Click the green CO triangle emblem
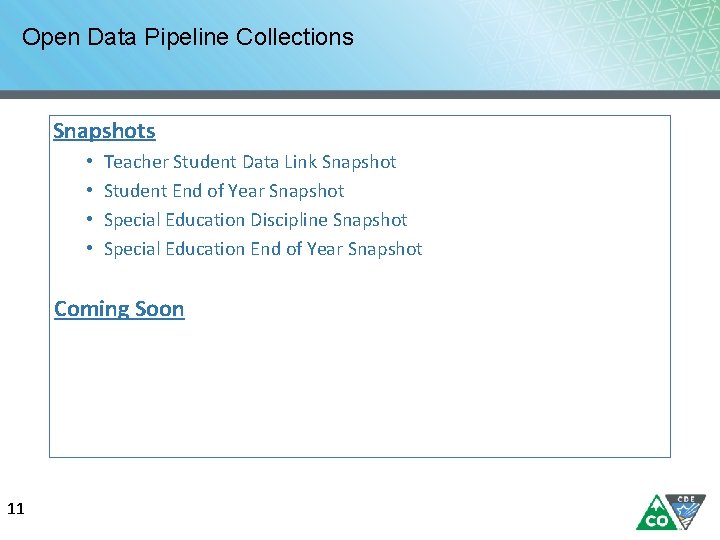The height and width of the screenshot is (540, 720). 655,515
